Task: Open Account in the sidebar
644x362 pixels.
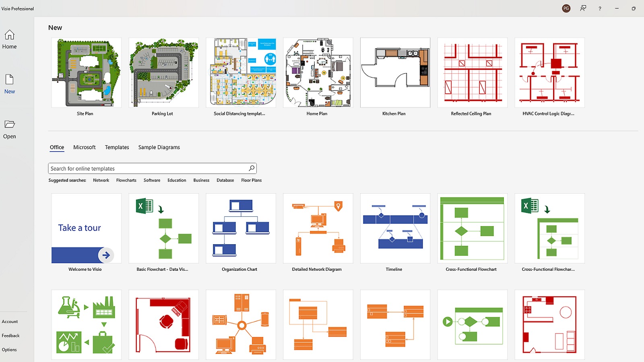Action: click(10, 321)
